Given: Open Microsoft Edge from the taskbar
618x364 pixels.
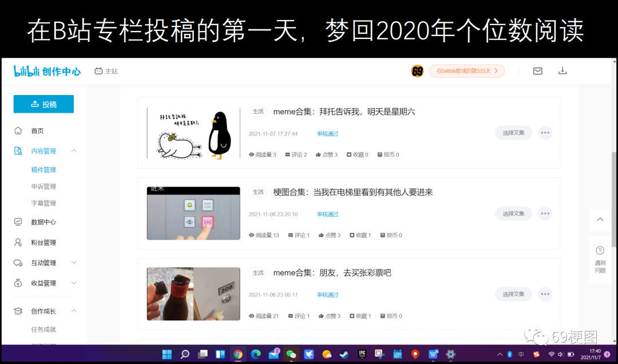Looking at the screenshot, I should (255, 354).
